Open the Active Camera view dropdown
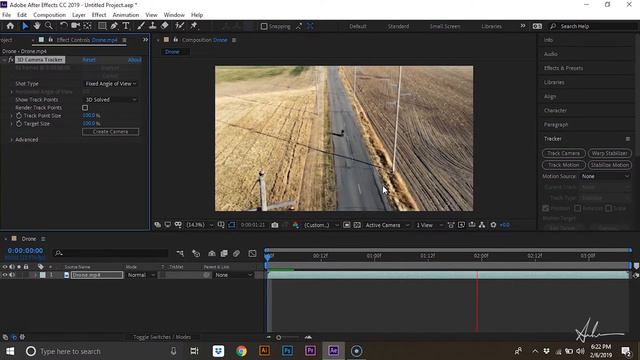640x360 pixels. tap(387, 225)
